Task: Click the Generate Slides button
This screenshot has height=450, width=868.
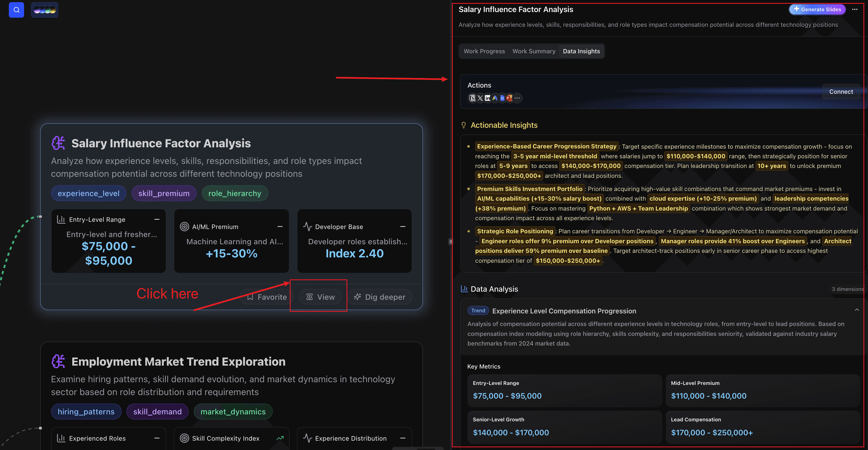Action: tap(817, 9)
